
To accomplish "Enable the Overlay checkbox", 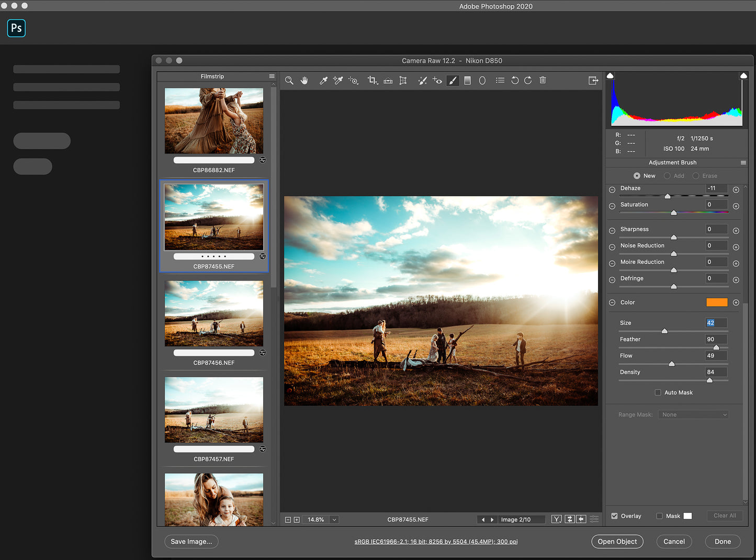I will pos(614,516).
